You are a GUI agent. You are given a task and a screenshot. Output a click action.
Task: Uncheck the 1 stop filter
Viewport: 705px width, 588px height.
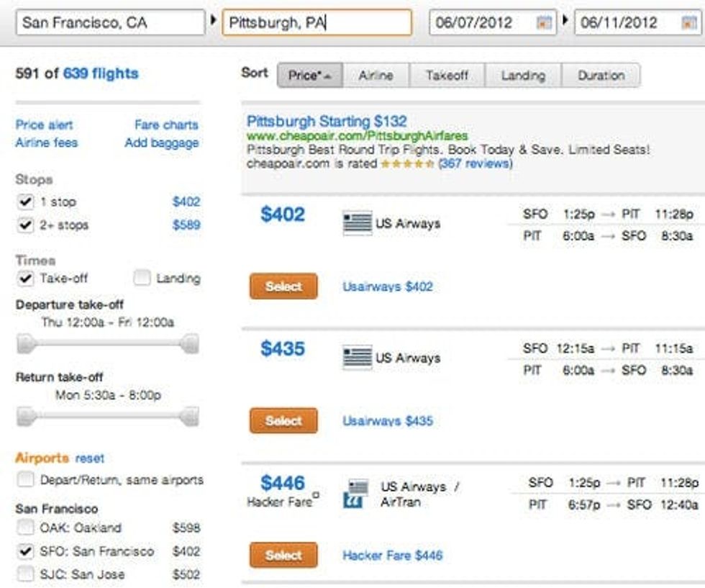26,202
